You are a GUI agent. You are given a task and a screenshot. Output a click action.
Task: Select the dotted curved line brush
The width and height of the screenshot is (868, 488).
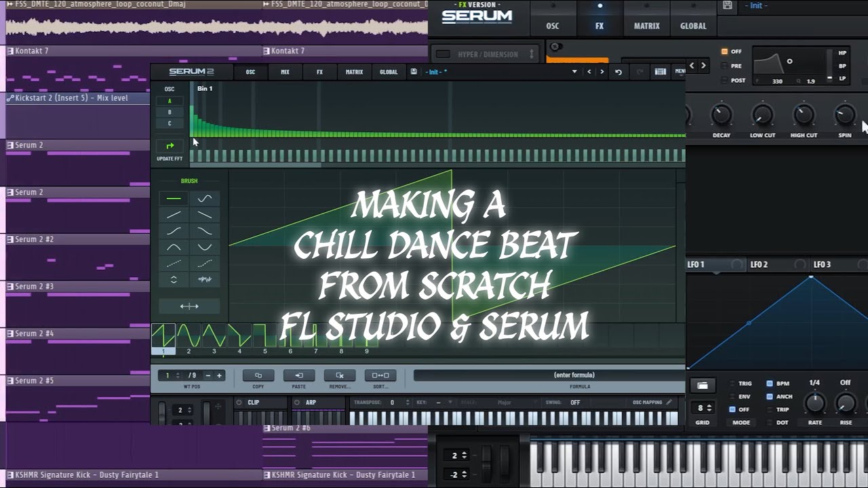(205, 264)
